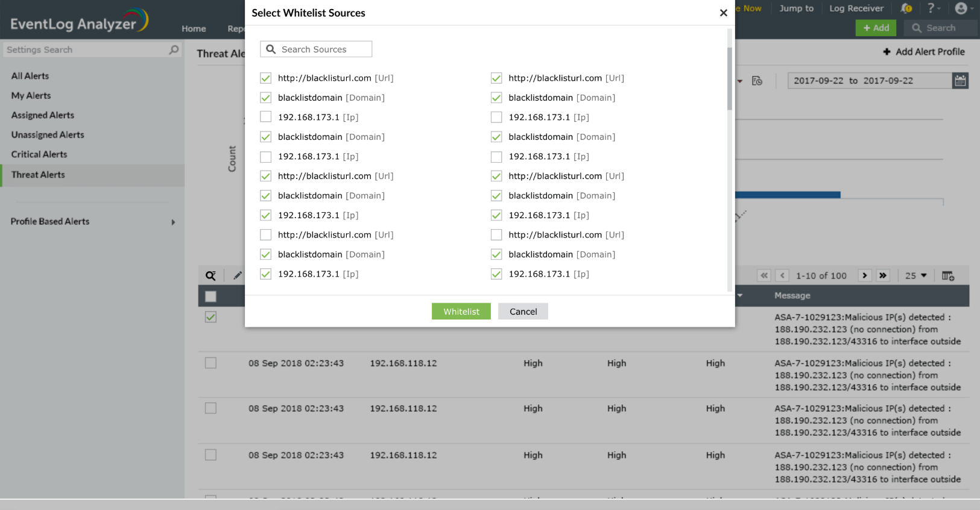Click the top bar Search magnifier icon
The image size is (980, 510).
[x=917, y=28]
